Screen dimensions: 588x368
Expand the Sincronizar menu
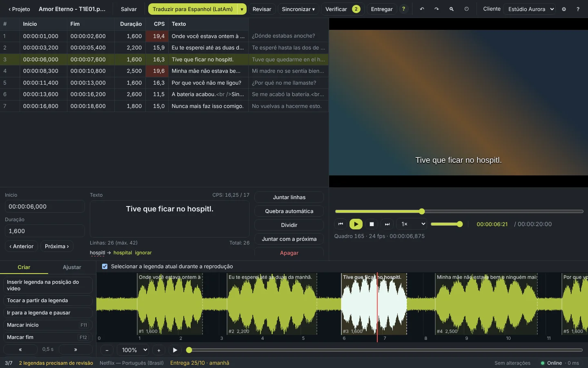point(298,9)
